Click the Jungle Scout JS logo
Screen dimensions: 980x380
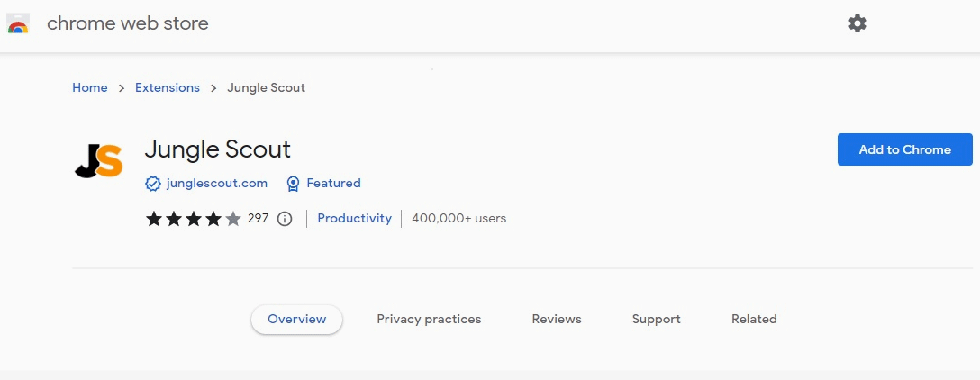98,159
